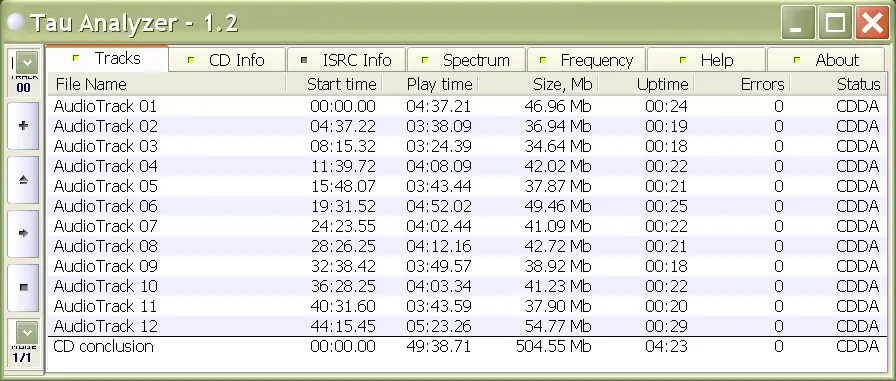The height and width of the screenshot is (381, 896).
Task: Select AudioTrack 12 in the list
Action: (466, 326)
